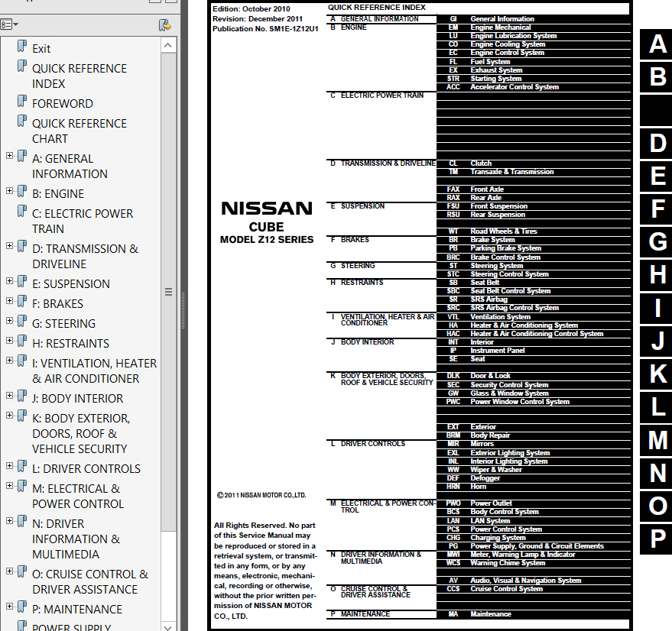
Task: Open the bookmarks options menu dropdown
Action: tap(10, 24)
